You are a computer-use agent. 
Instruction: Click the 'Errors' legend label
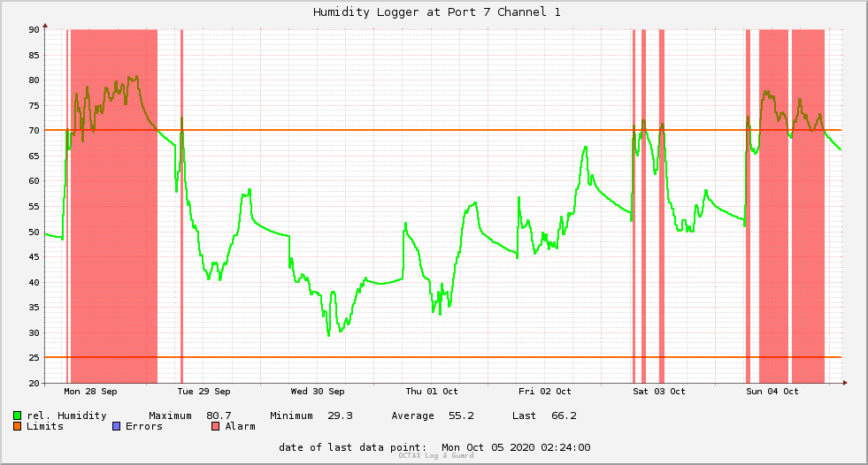coord(144,426)
